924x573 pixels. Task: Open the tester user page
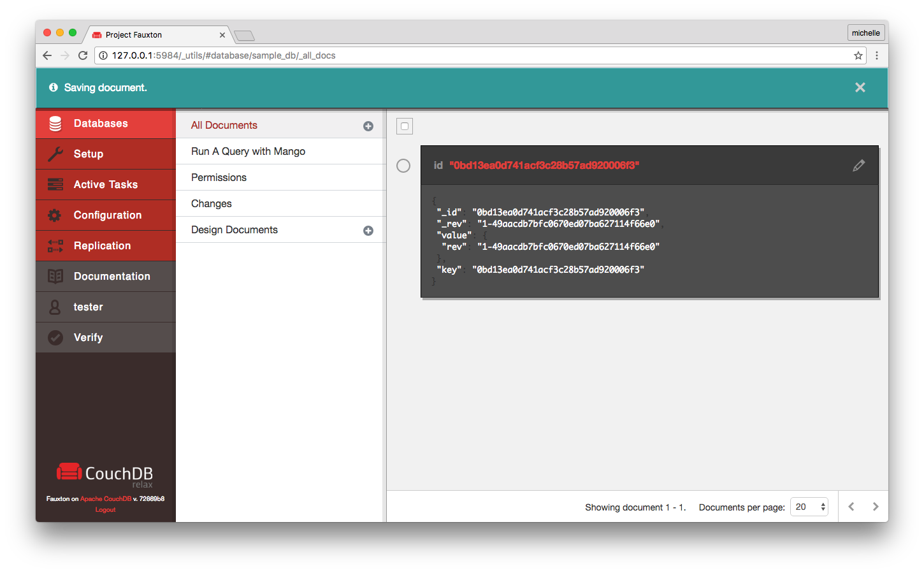tap(106, 307)
